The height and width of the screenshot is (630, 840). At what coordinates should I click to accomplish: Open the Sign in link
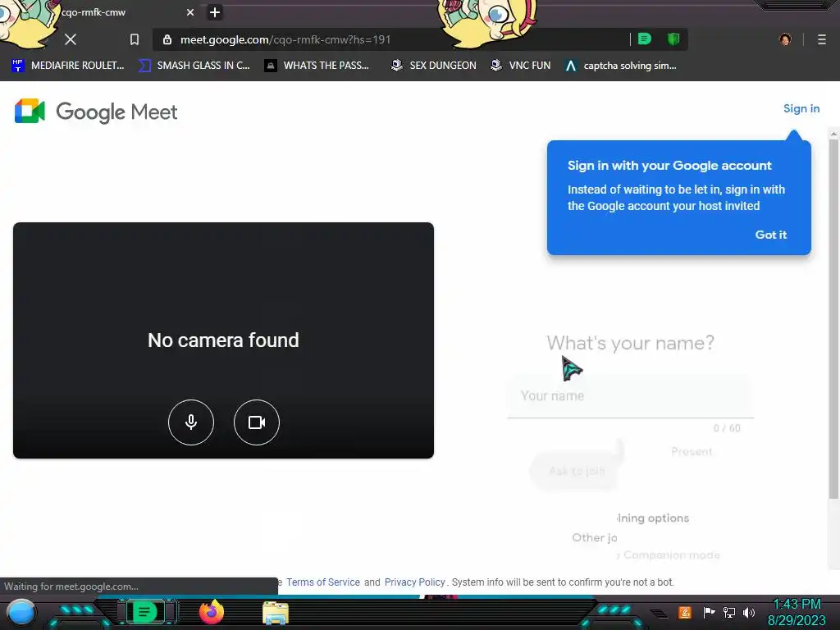coord(801,108)
